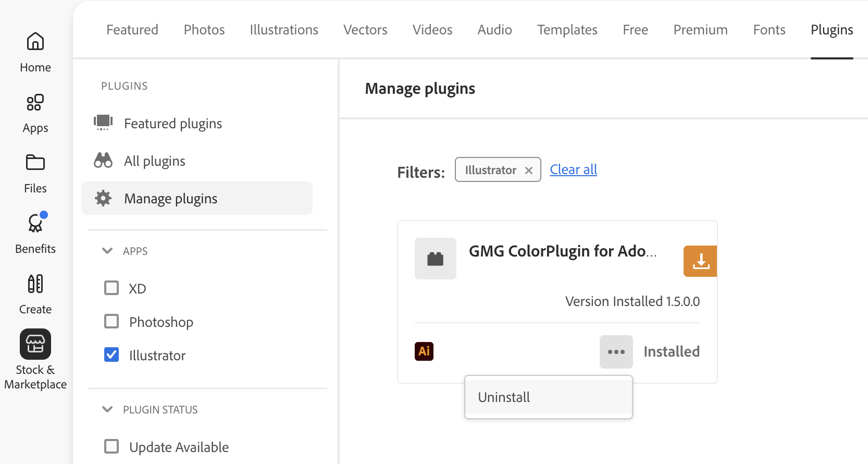Screen dimensions: 868x464
Task: Open the Create pencils icon
Action: pyautogui.click(x=35, y=284)
